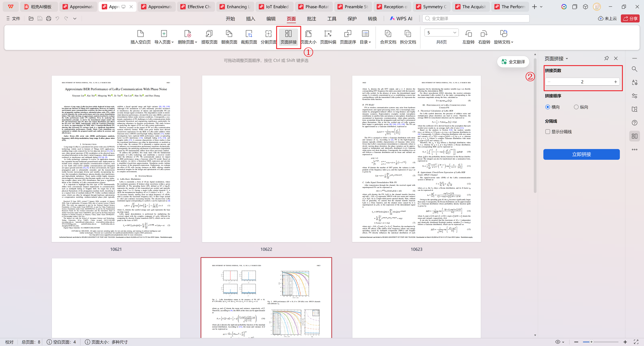Enable the 显示分隔线 checkbox
The width and height of the screenshot is (644, 346).
click(x=548, y=132)
